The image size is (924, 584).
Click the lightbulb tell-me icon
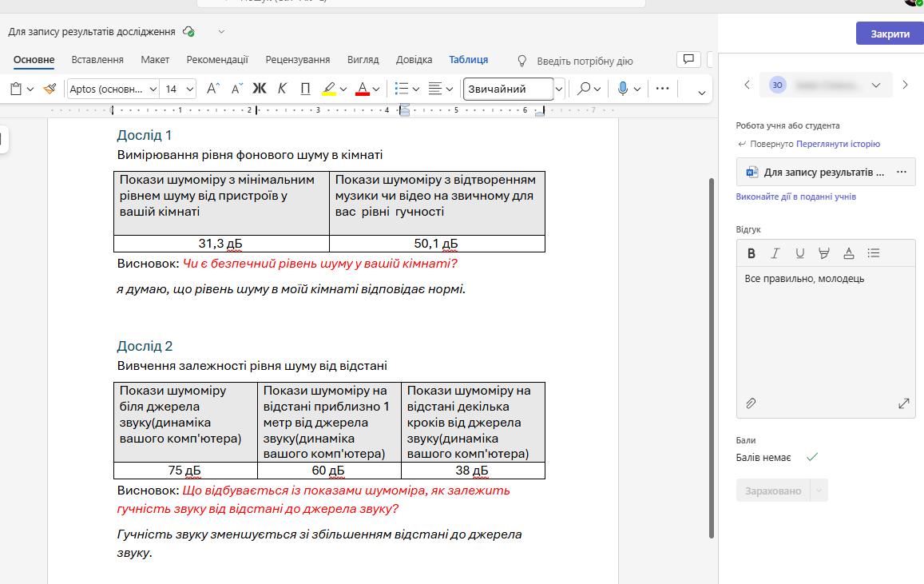[522, 61]
